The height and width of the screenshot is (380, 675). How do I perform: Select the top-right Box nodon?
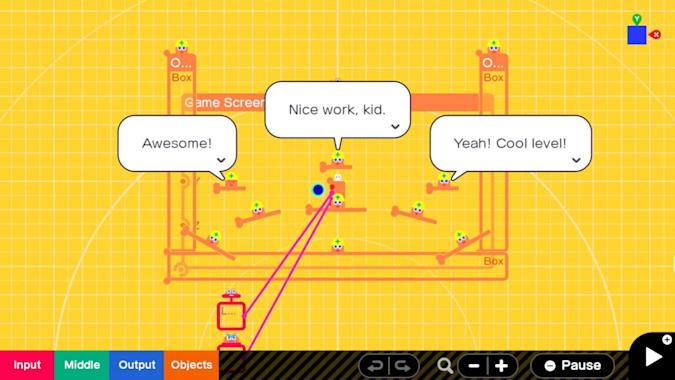click(x=493, y=69)
